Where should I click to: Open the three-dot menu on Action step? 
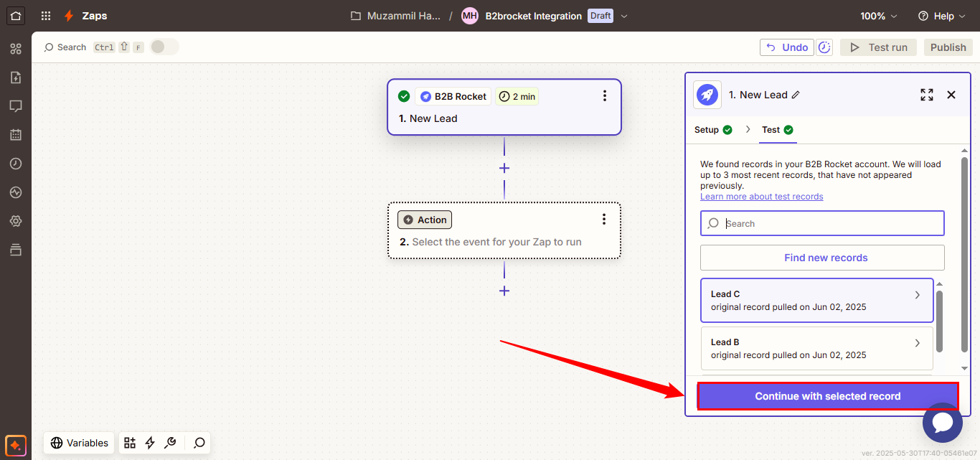604,220
